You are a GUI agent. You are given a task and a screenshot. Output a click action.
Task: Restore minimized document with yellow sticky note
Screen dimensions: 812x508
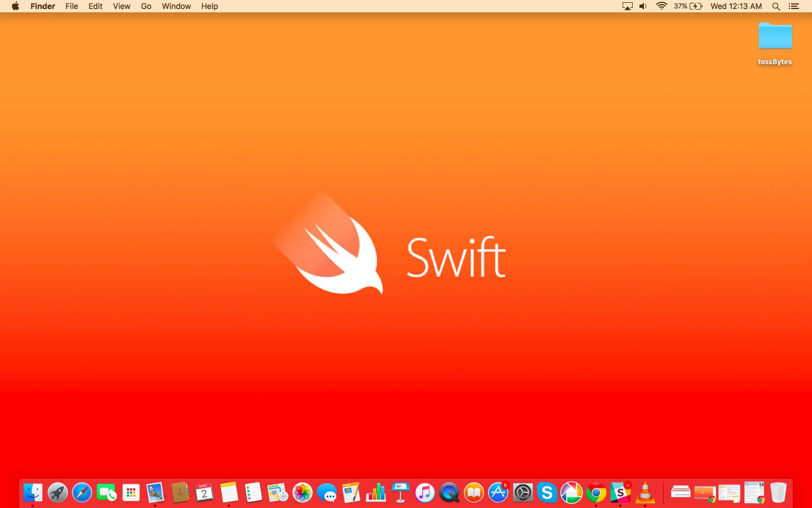729,493
